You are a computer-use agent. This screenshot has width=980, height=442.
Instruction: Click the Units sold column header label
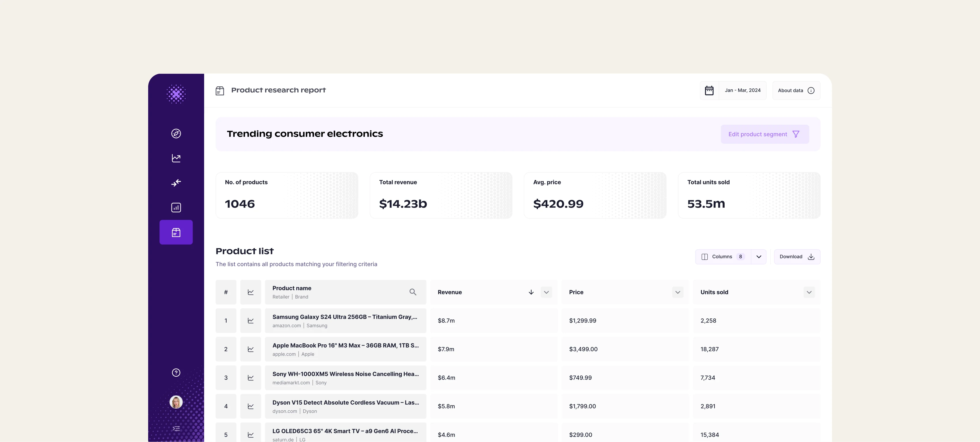click(714, 292)
